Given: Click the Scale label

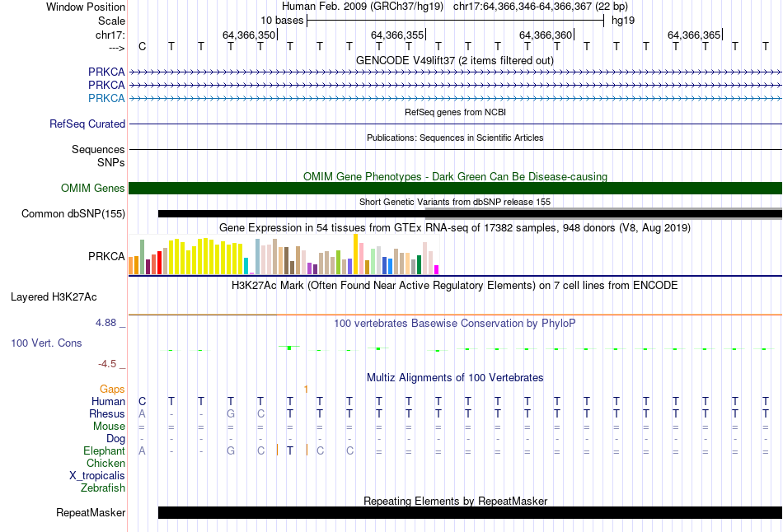Looking at the screenshot, I should click(111, 21).
